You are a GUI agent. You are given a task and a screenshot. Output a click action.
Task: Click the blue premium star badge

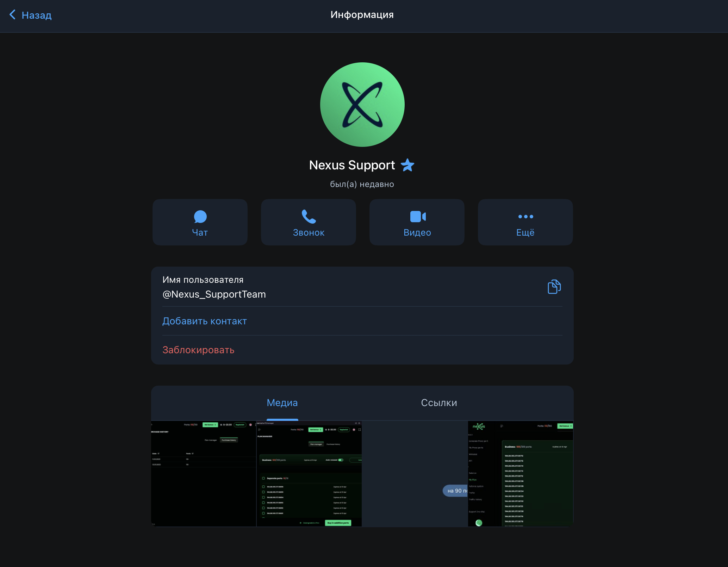[x=407, y=165]
